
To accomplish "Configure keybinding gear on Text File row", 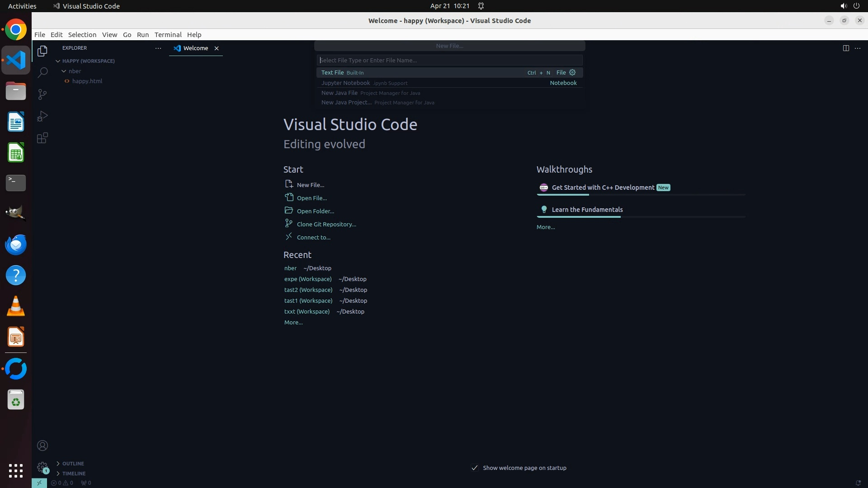I will [572, 72].
